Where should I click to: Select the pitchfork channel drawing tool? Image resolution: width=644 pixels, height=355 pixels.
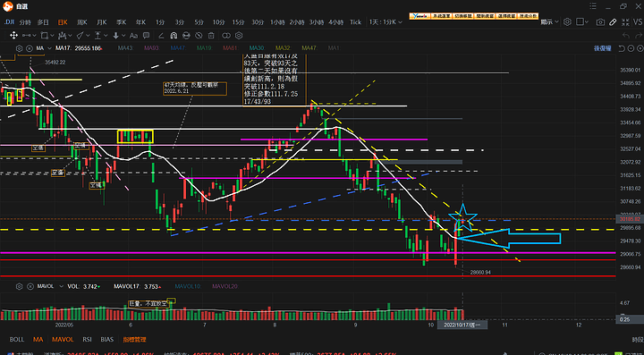coord(63,35)
